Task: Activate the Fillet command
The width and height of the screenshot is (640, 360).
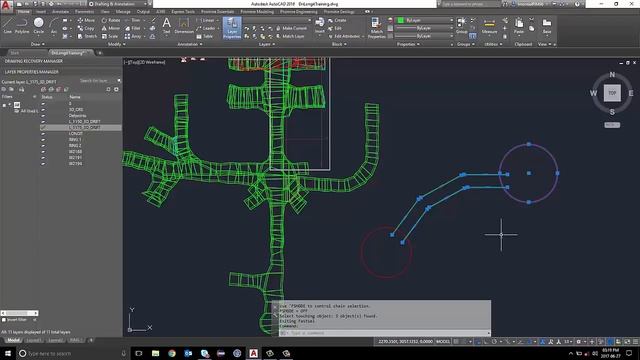Action: [133, 28]
